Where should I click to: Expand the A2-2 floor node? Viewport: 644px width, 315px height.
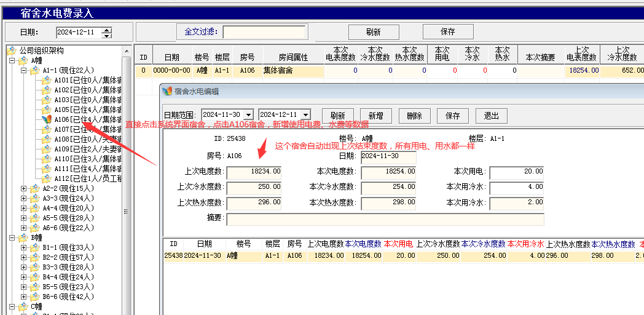[x=24, y=188]
